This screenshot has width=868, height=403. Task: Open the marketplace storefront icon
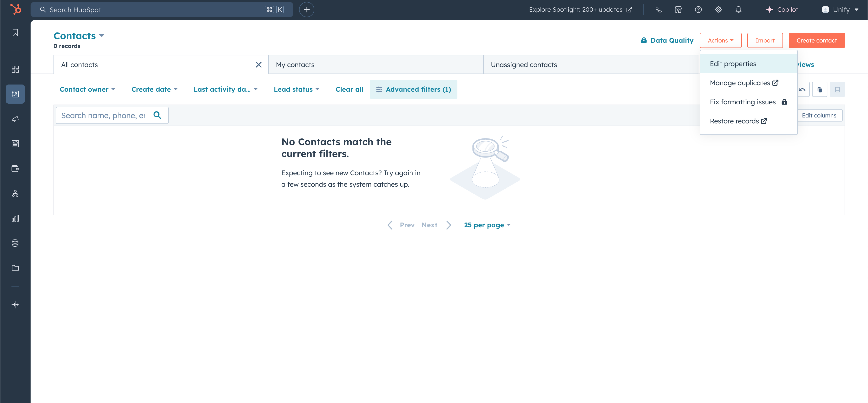point(678,10)
